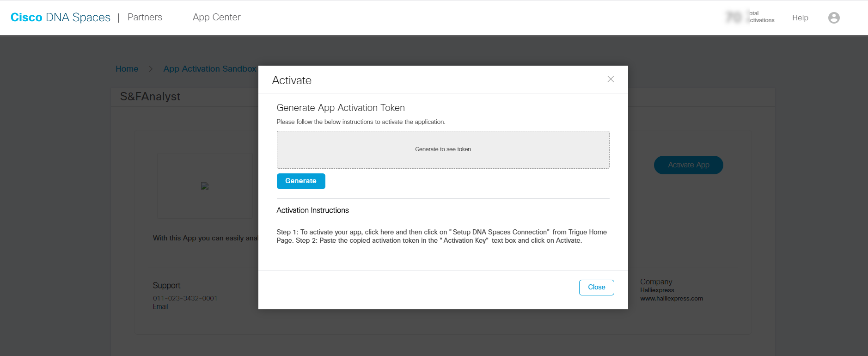Click the 'Company' section heading
This screenshot has height=356, width=868.
[656, 282]
